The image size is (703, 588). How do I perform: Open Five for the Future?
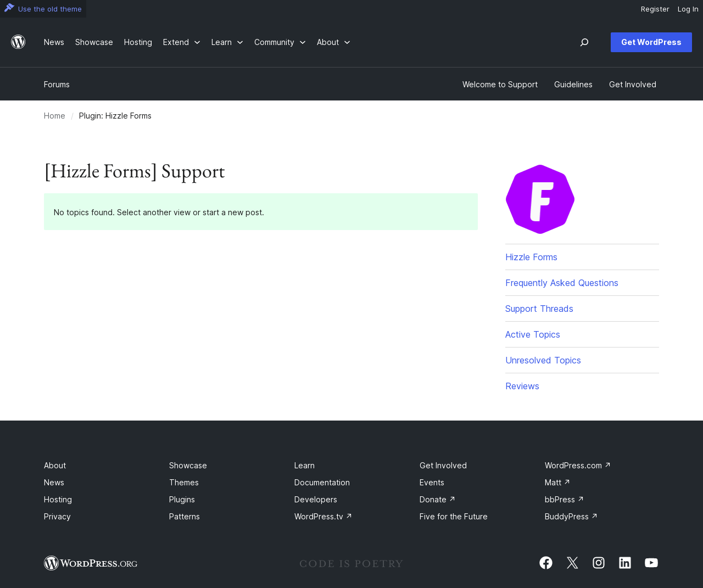pyautogui.click(x=454, y=517)
